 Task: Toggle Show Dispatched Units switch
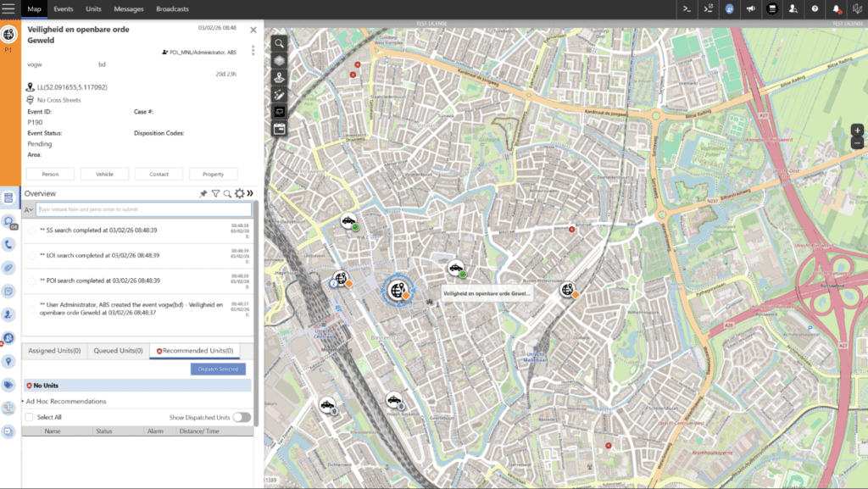pos(242,417)
